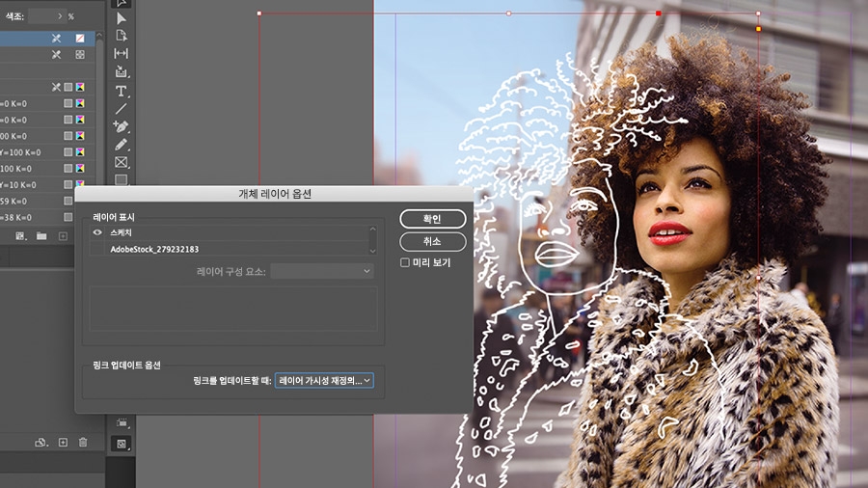
Task: Click the library icon left of new item
Action: pyautogui.click(x=41, y=442)
